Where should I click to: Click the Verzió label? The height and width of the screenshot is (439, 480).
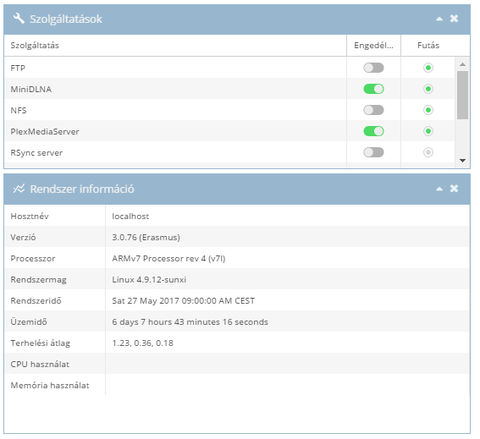point(23,237)
